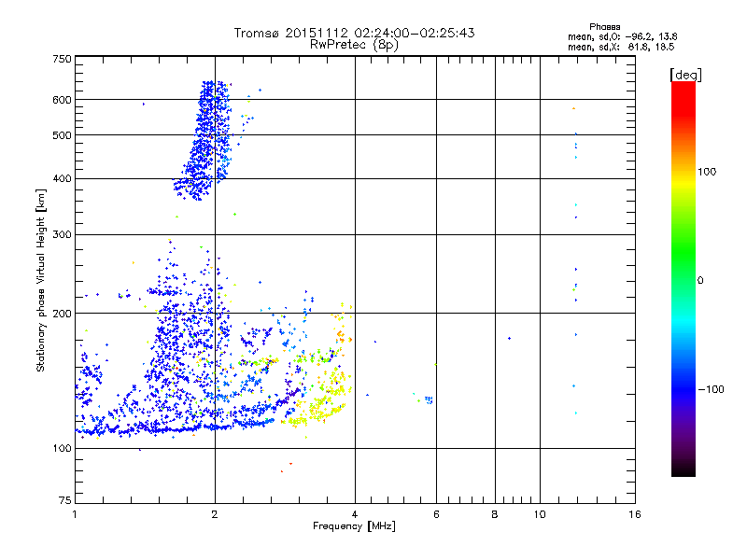Click the x-axis tick label '16'
This screenshot has height=560, width=747.
635,514
